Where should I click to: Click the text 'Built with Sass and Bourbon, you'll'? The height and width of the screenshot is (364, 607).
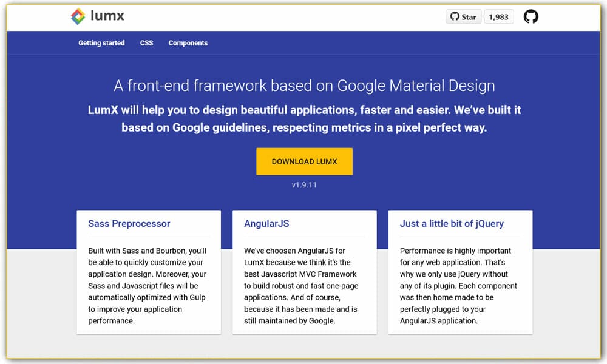pyautogui.click(x=147, y=251)
